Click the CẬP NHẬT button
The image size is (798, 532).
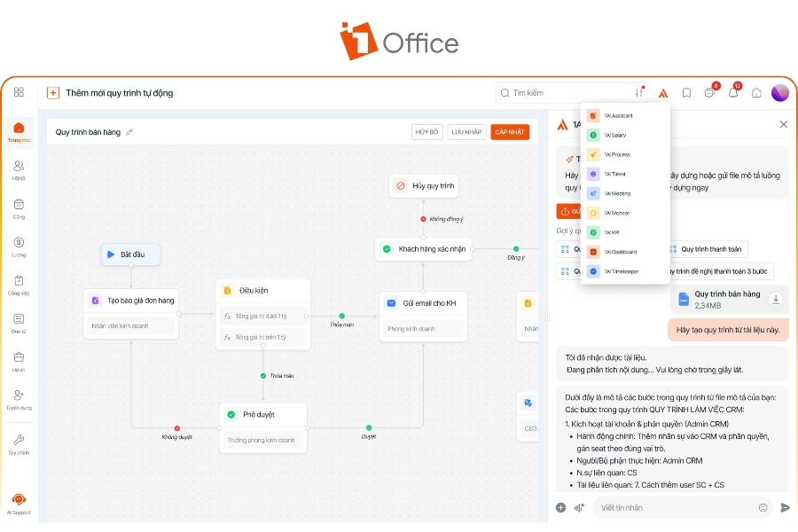click(x=510, y=132)
